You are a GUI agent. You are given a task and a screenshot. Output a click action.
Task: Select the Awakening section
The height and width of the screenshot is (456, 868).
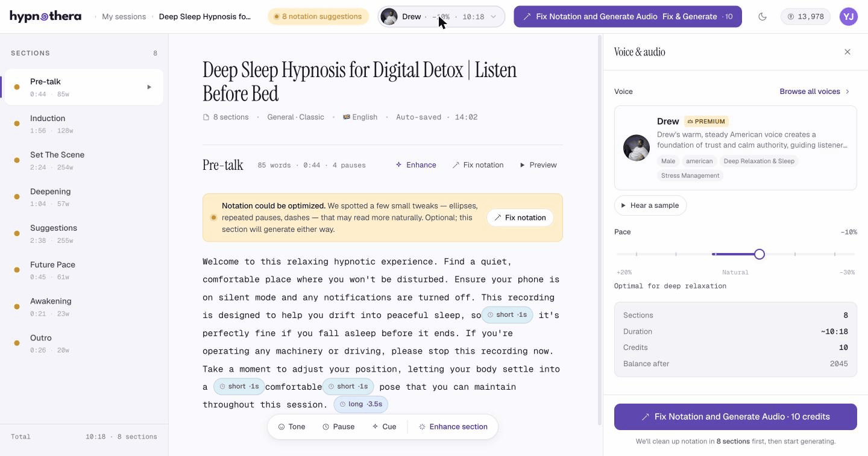tap(84, 307)
